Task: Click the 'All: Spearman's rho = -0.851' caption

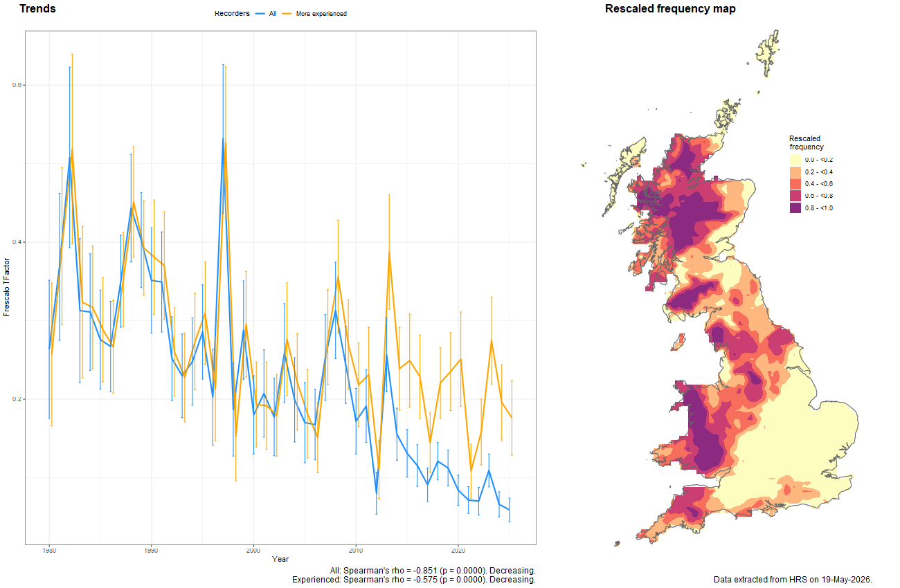Action: [x=433, y=570]
